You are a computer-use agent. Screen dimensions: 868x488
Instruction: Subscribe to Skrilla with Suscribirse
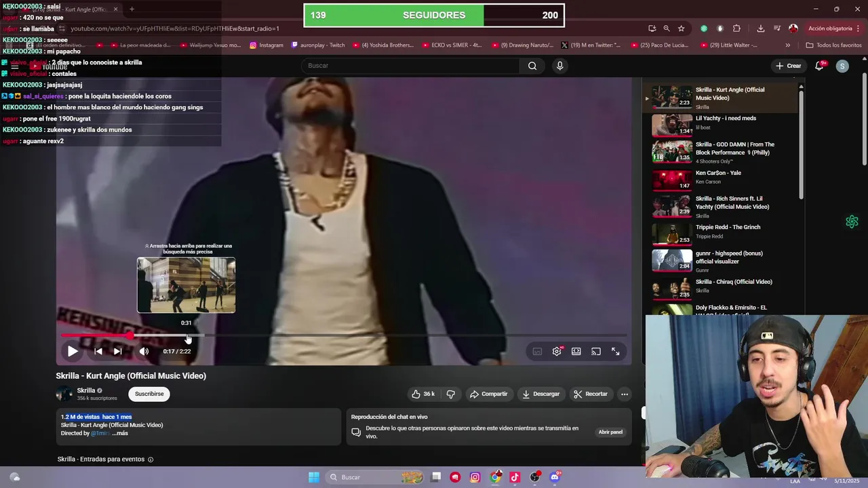click(149, 394)
